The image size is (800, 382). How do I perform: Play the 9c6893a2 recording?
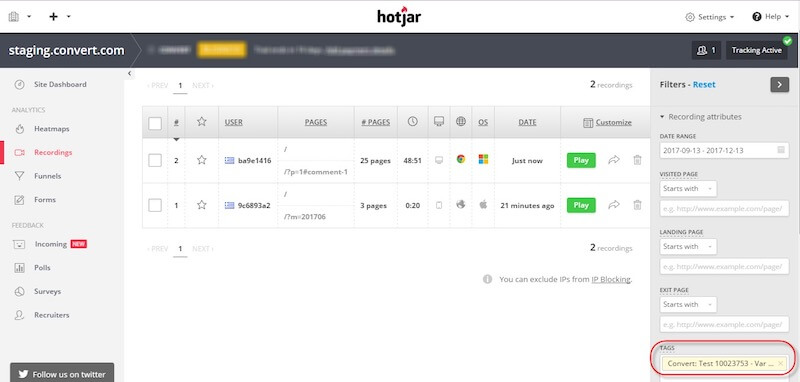pyautogui.click(x=581, y=205)
